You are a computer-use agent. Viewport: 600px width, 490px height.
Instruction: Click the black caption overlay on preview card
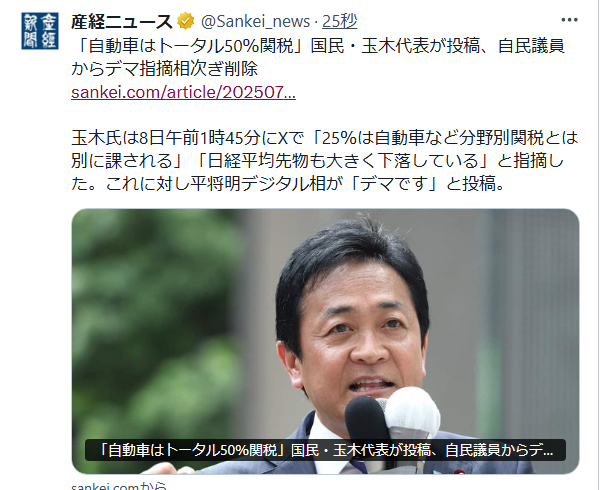click(x=325, y=450)
